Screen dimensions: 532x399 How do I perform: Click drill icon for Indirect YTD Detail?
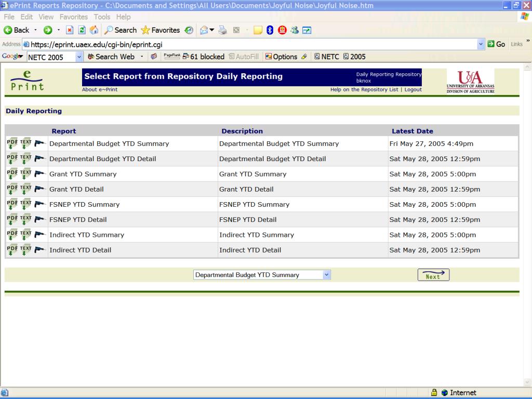(x=40, y=250)
